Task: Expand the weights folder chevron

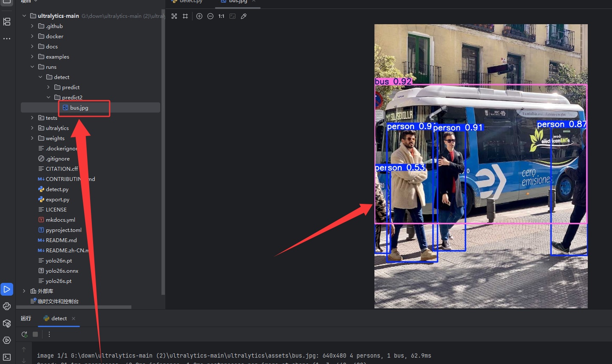Action: tap(32, 138)
